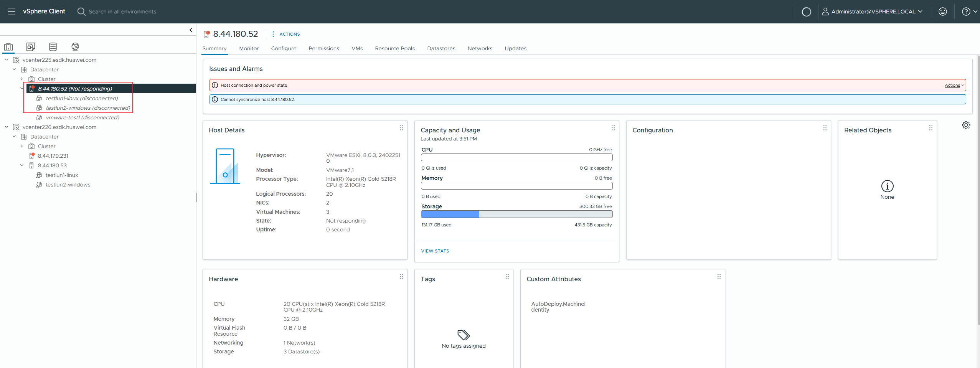Switch to the Monitor tab
This screenshot has height=368, width=980.
coord(249,48)
